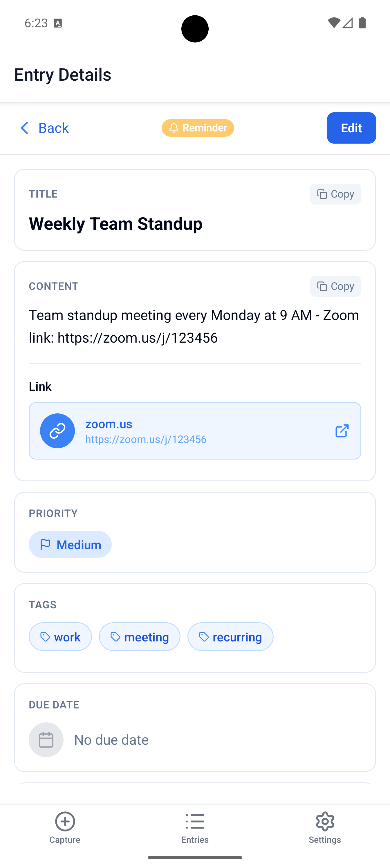Tap the Reminder bell badge
The width and height of the screenshot is (390, 868).
click(198, 128)
